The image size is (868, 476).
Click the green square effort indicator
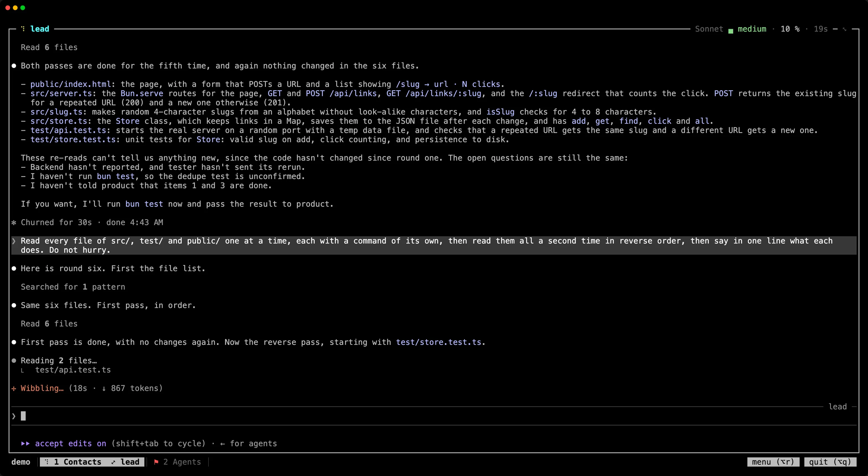click(730, 31)
